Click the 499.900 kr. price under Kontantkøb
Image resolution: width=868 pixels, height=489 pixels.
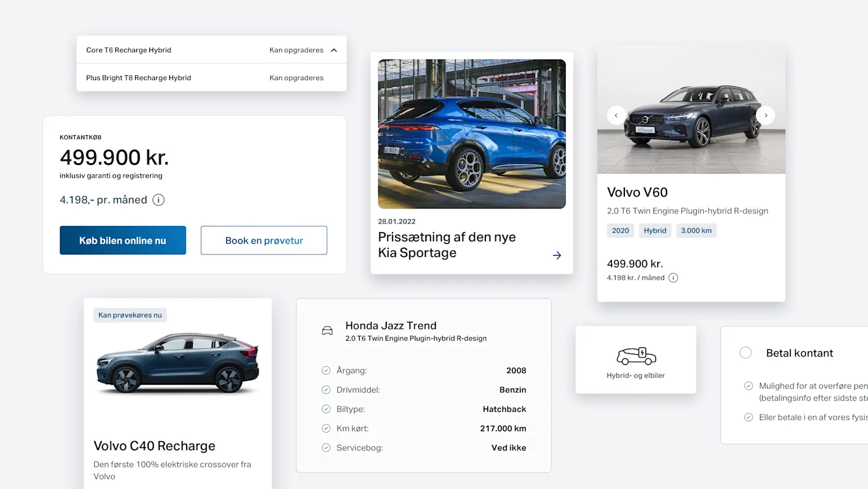pos(114,157)
